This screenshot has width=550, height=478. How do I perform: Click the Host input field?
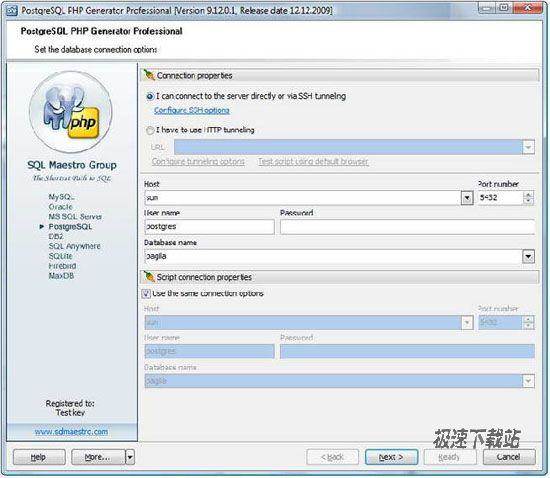(303, 198)
